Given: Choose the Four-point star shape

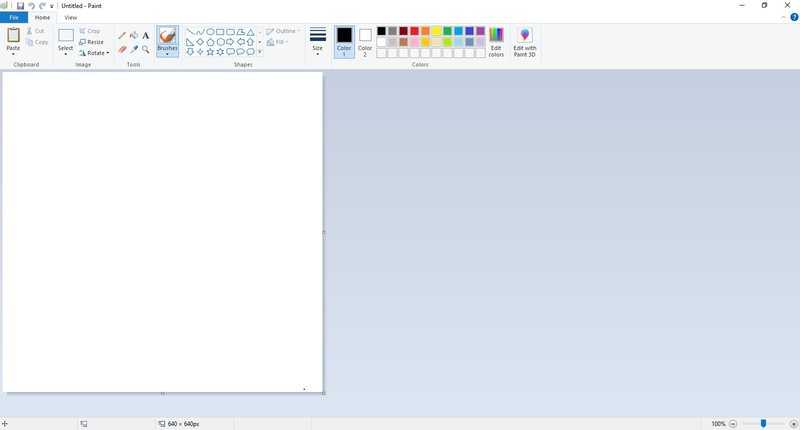Looking at the screenshot, I should click(x=200, y=52).
